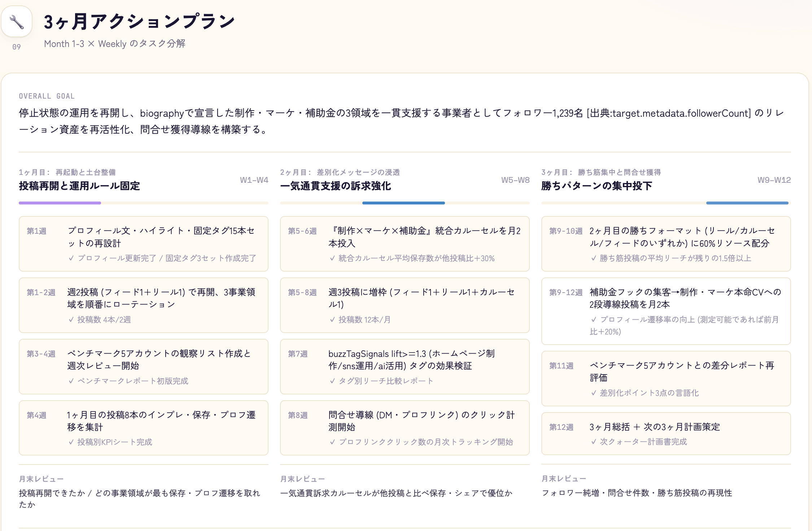Click label 3ヶ月目: 勝ち筋集中と問合せ獲得
The image size is (812, 531).
point(601,172)
